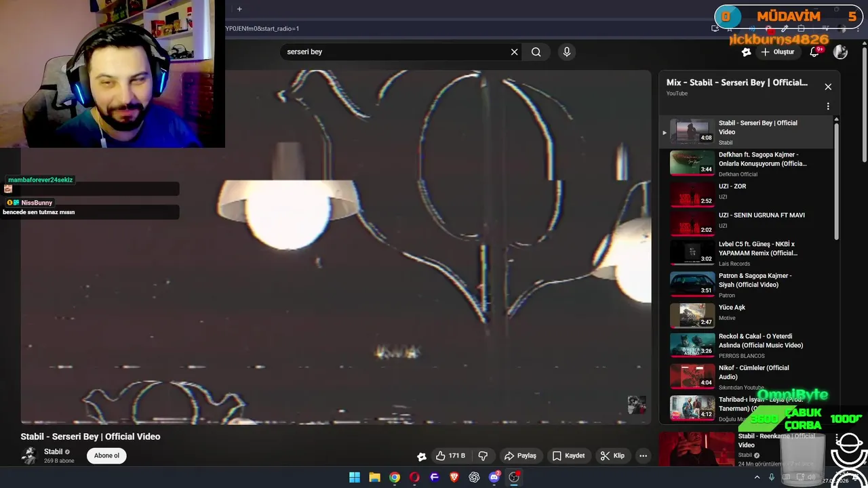Click the tray microphone icon
The width and height of the screenshot is (868, 488).
(x=772, y=477)
